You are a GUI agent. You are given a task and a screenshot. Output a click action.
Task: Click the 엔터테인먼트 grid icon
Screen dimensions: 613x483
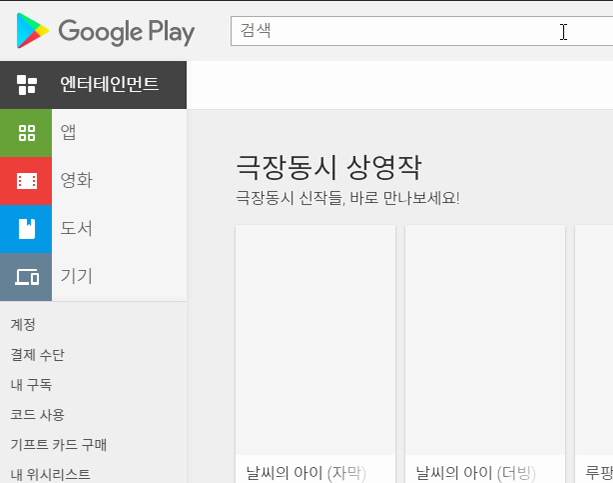[27, 85]
